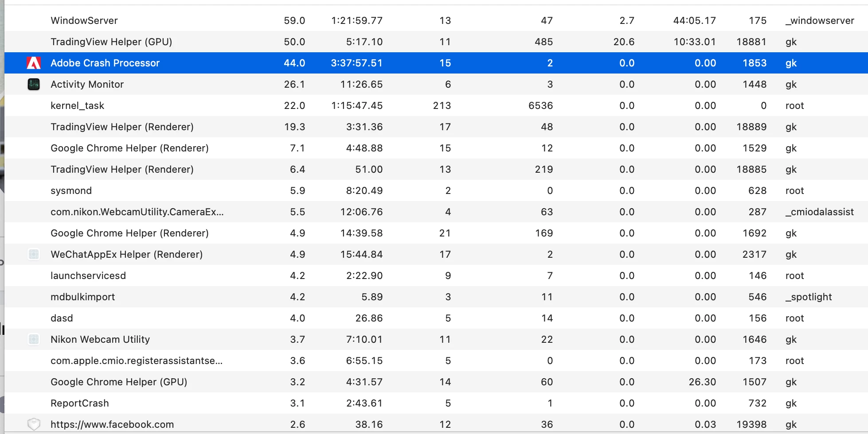The image size is (868, 434).
Task: Select WeChatAppEx Helper (Renderer) process
Action: click(x=436, y=254)
